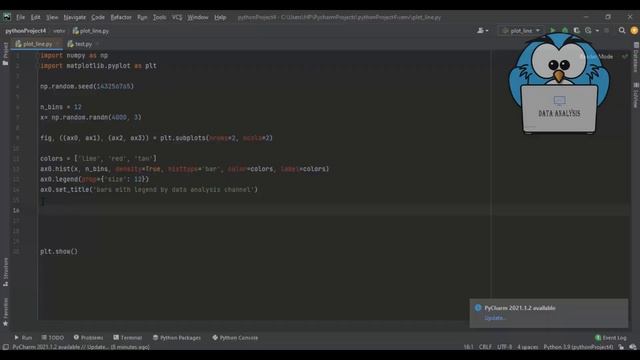
Task: Click line 16 in the editor gutter
Action: pos(16,210)
